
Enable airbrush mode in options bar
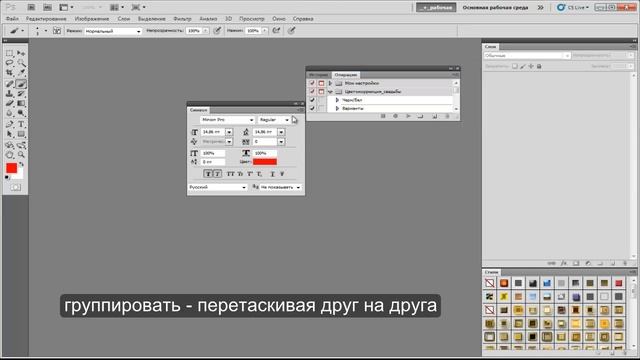click(x=277, y=31)
